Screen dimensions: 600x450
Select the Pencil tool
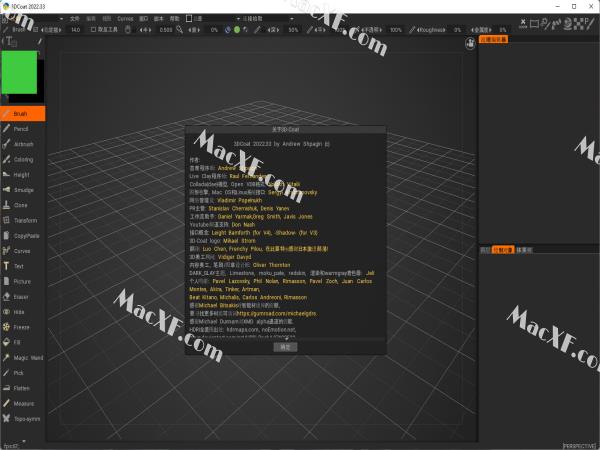tap(23, 129)
